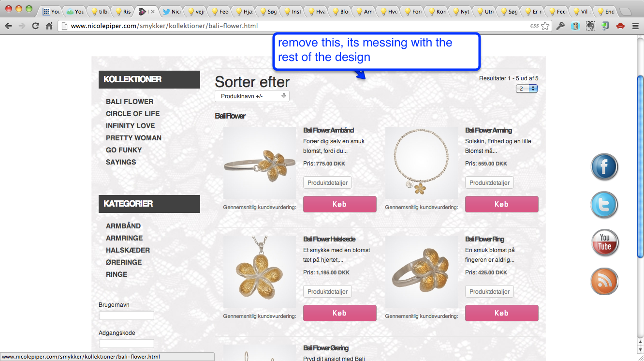Open the Facebook social icon
The height and width of the screenshot is (361, 644).
(604, 167)
